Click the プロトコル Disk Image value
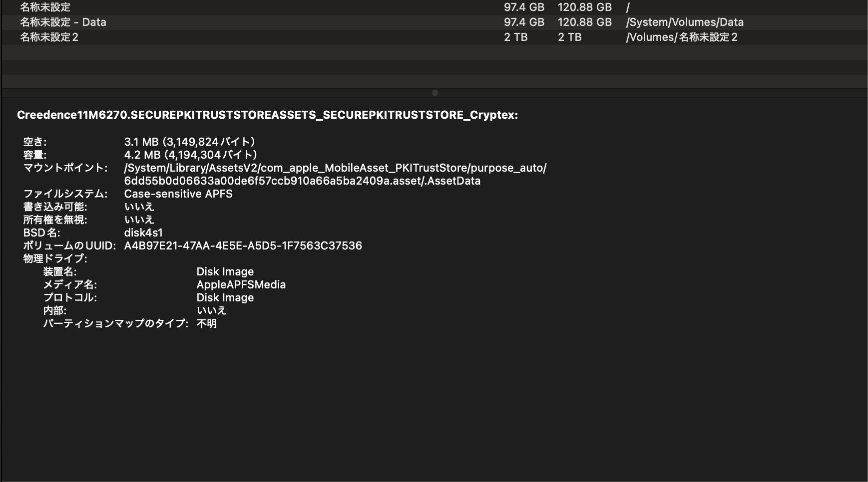The image size is (868, 482). point(225,297)
